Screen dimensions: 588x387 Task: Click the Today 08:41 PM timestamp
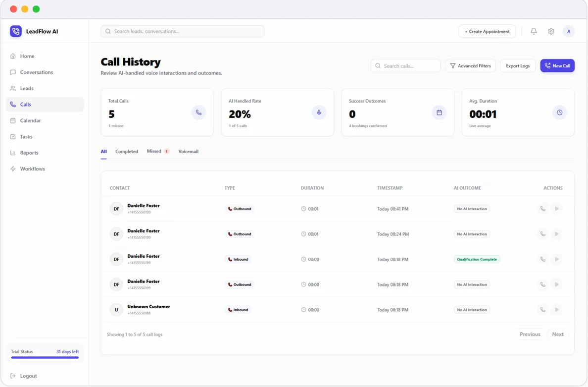point(392,209)
